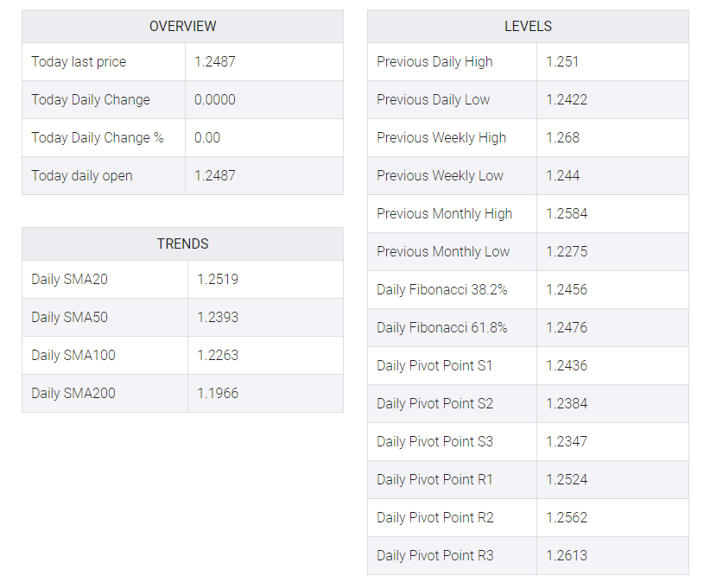
Task: Click the Today Daily Change label
Action: pyautogui.click(x=91, y=99)
